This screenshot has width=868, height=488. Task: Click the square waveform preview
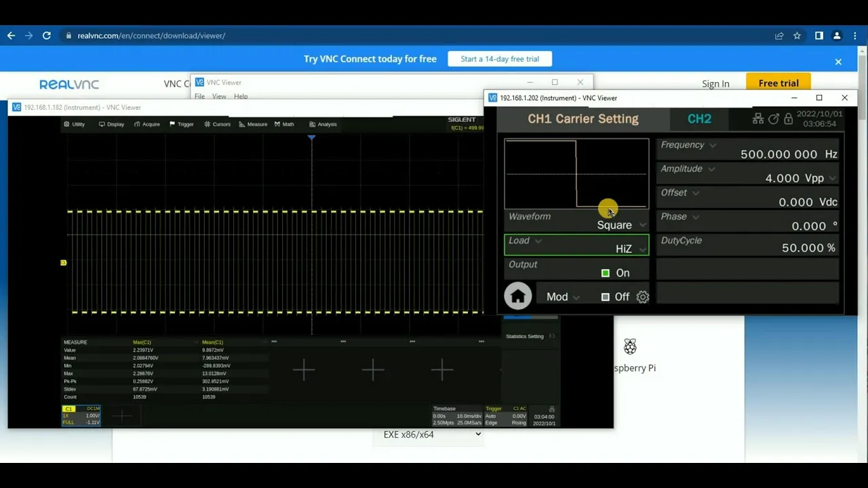point(576,174)
